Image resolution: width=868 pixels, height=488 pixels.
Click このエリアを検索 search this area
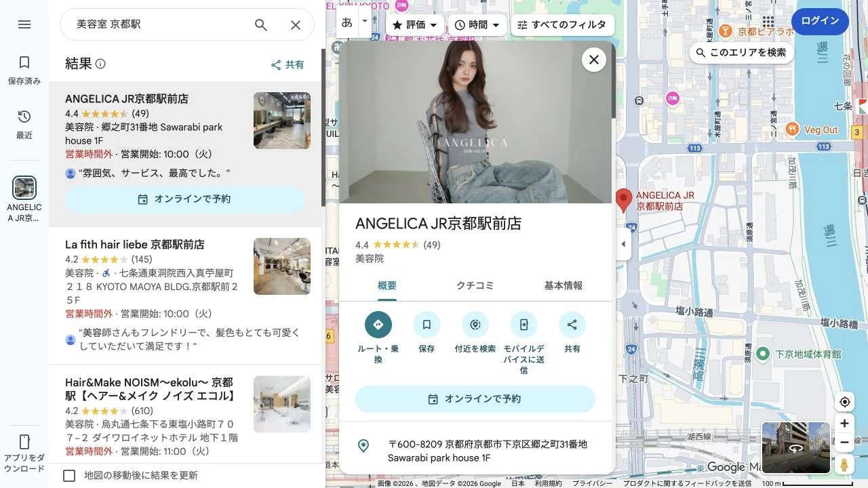(741, 52)
